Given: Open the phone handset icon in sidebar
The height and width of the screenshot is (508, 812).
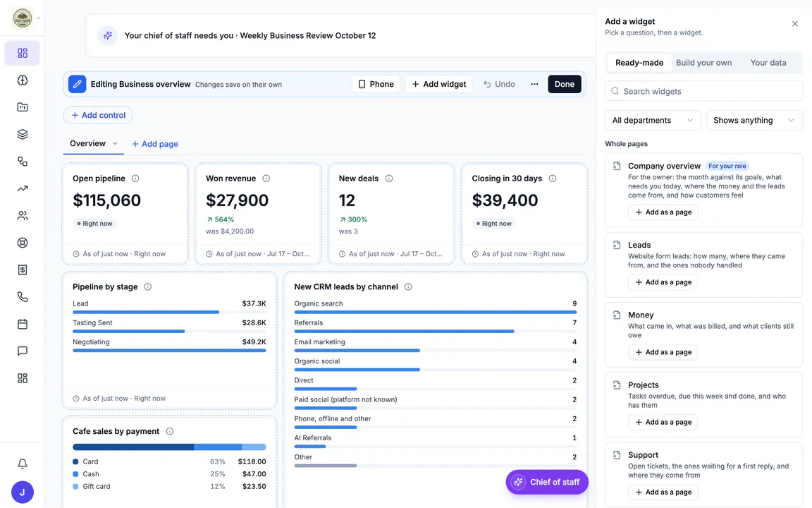Looking at the screenshot, I should 23,297.
